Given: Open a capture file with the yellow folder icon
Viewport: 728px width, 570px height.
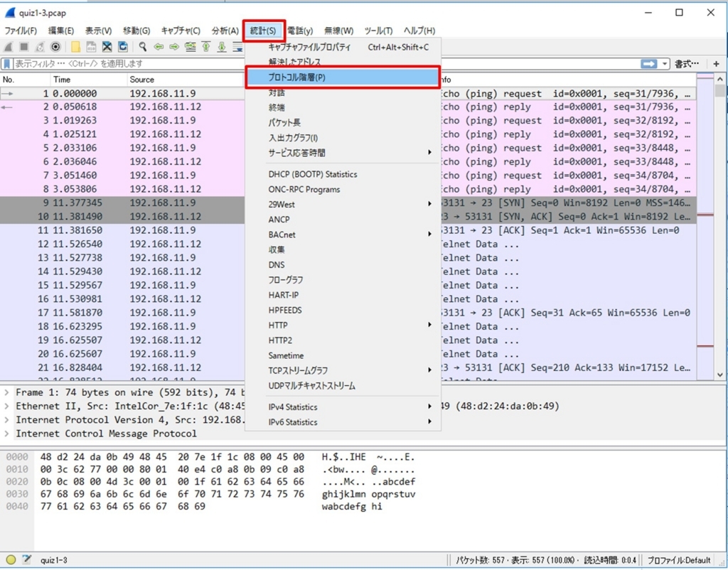Looking at the screenshot, I should tap(75, 47).
